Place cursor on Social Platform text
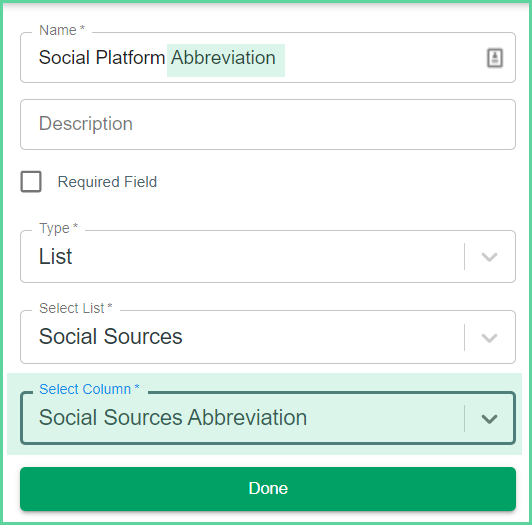The image size is (532, 525). pyautogui.click(x=102, y=58)
